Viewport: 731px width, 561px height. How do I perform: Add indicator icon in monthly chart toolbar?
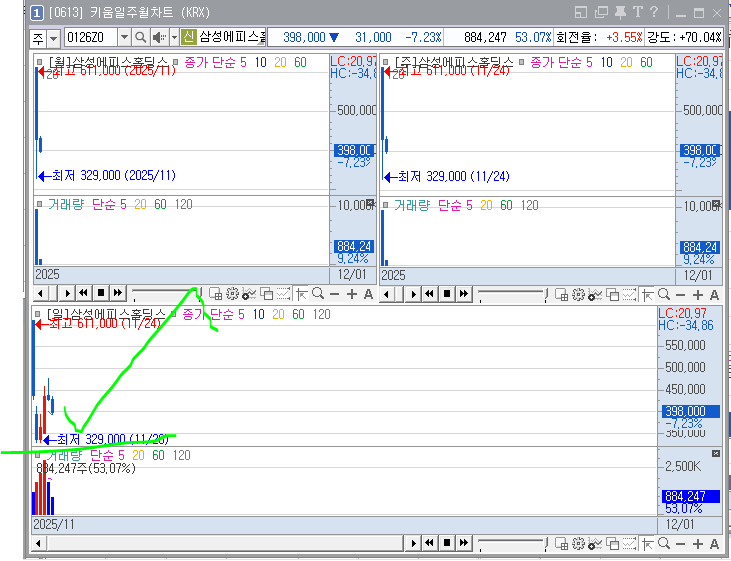(249, 294)
